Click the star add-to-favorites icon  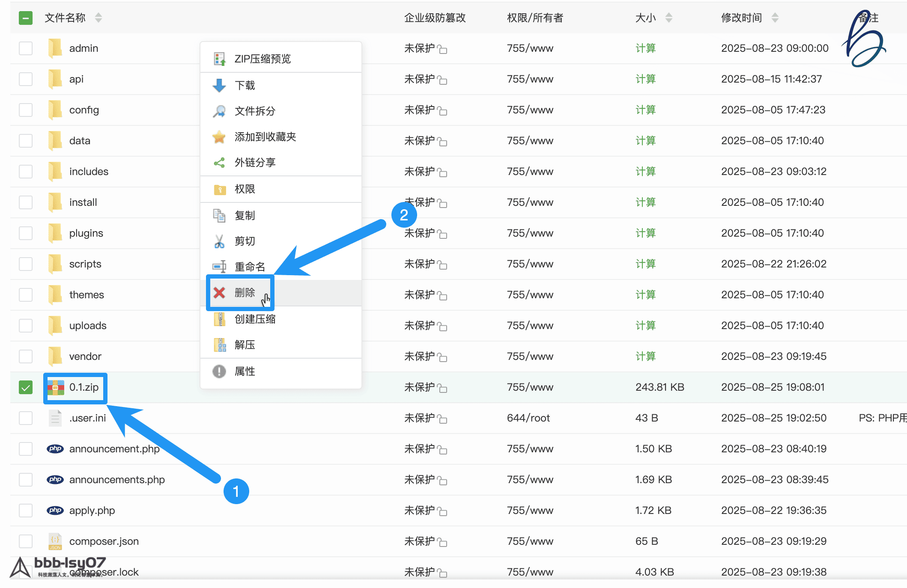pyautogui.click(x=219, y=137)
